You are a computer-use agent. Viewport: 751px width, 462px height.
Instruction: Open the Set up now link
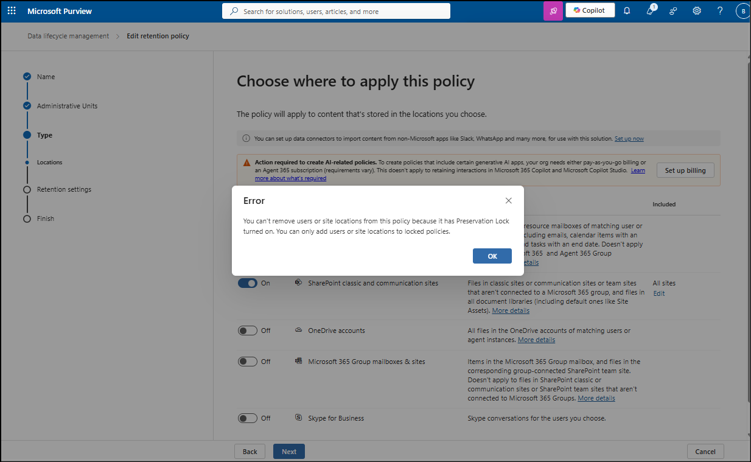(629, 139)
